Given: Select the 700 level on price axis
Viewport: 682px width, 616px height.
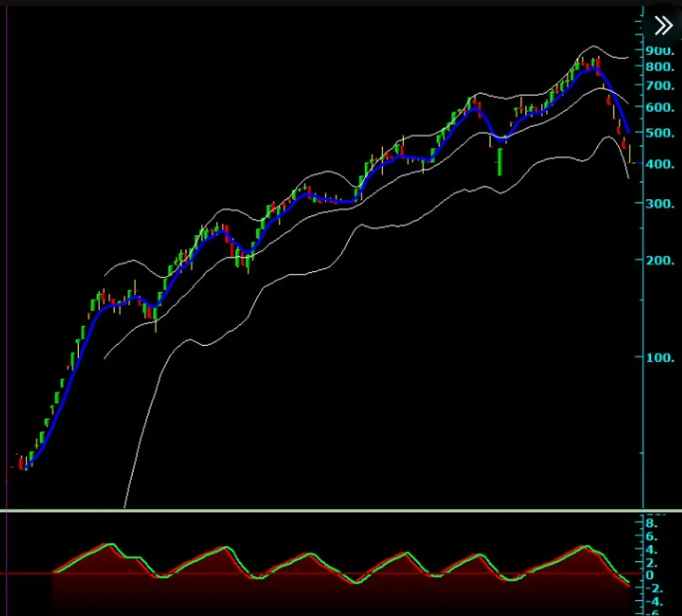Looking at the screenshot, I should click(x=660, y=86).
